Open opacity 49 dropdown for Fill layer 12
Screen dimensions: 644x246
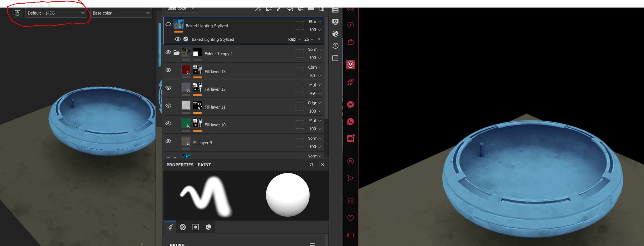(x=315, y=93)
